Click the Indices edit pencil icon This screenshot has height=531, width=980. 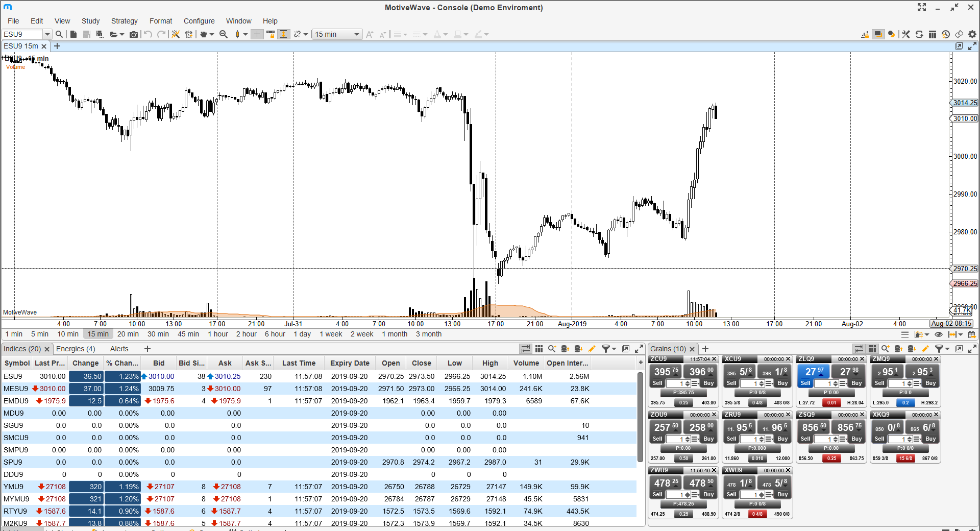(592, 349)
